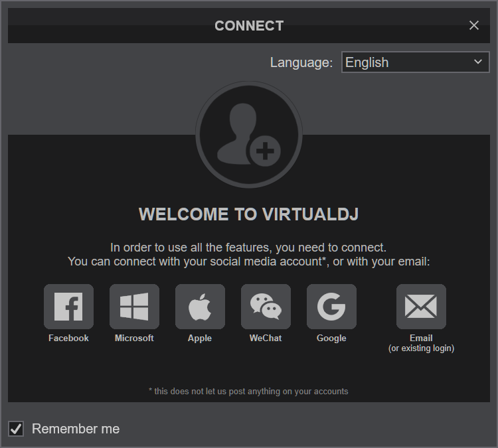Screen dimensions: 498x448
Task: Click the Facebook text label
Action: coord(68,338)
